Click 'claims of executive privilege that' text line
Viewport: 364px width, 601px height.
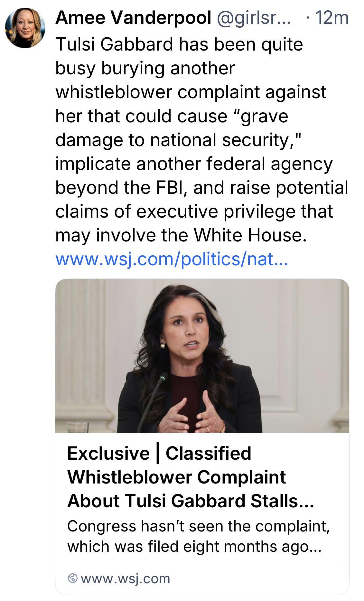tap(194, 211)
